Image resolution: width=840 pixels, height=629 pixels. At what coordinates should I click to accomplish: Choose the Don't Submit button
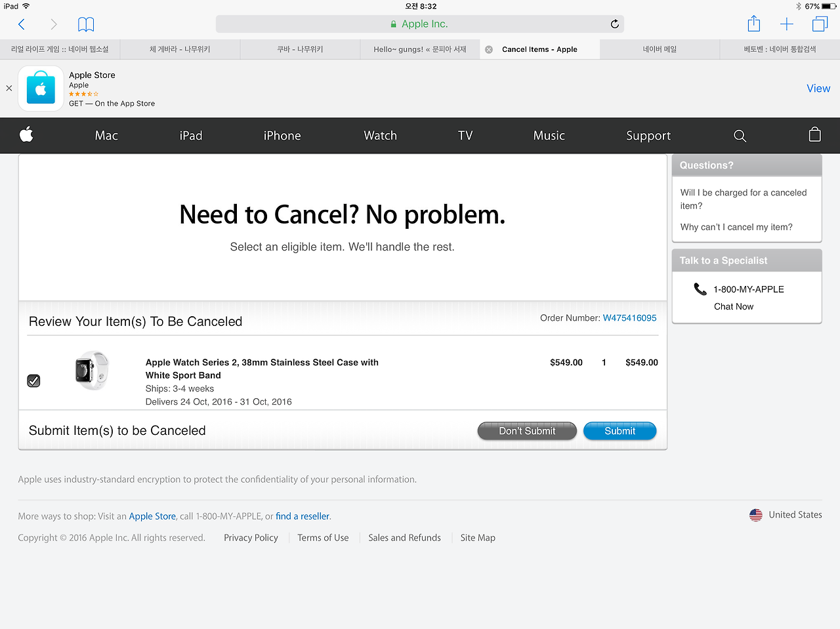(x=527, y=431)
